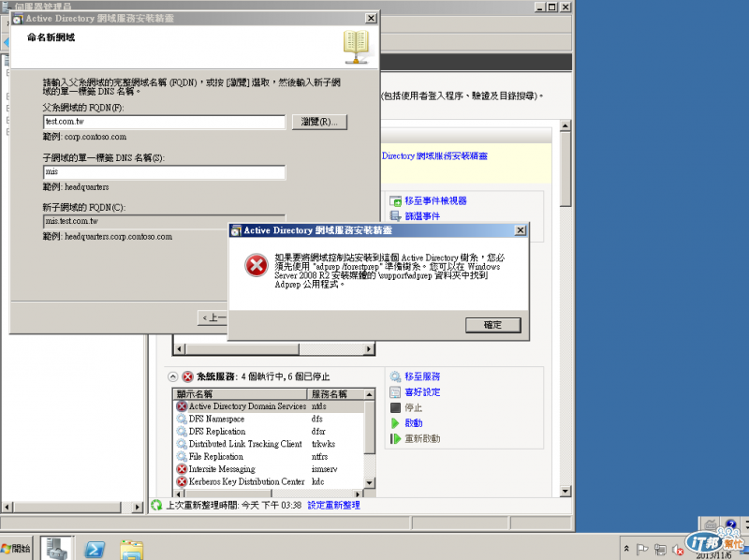Open Server Manager taskbar icon

[x=56, y=549]
